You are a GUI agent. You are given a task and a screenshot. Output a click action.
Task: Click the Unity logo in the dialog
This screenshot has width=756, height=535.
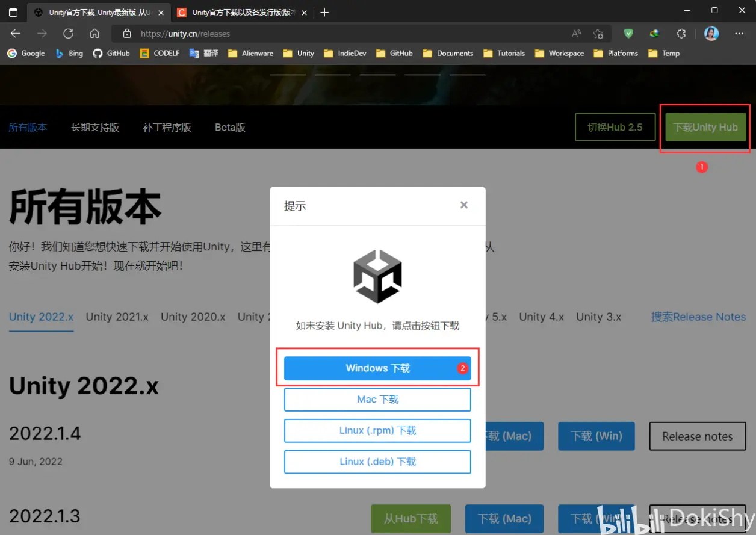pyautogui.click(x=377, y=276)
